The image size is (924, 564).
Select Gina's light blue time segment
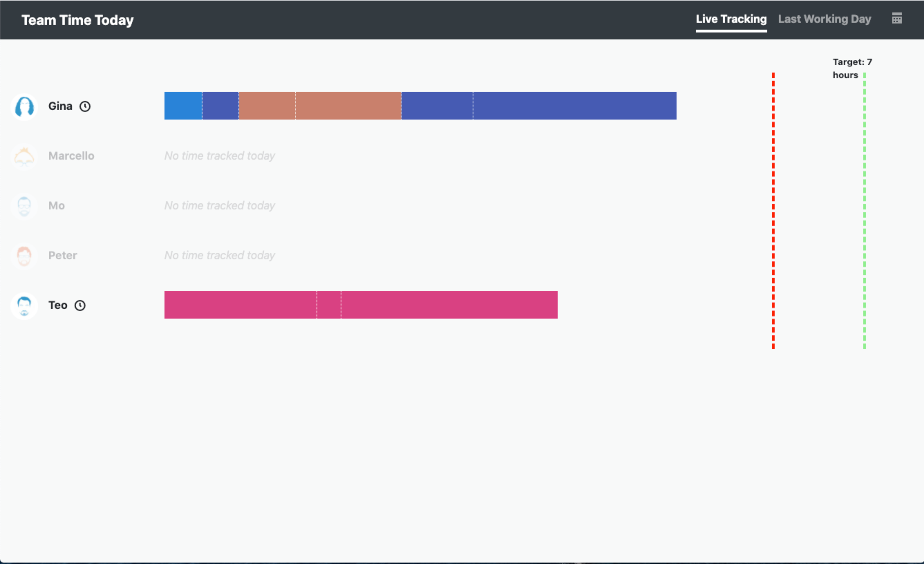tap(183, 106)
